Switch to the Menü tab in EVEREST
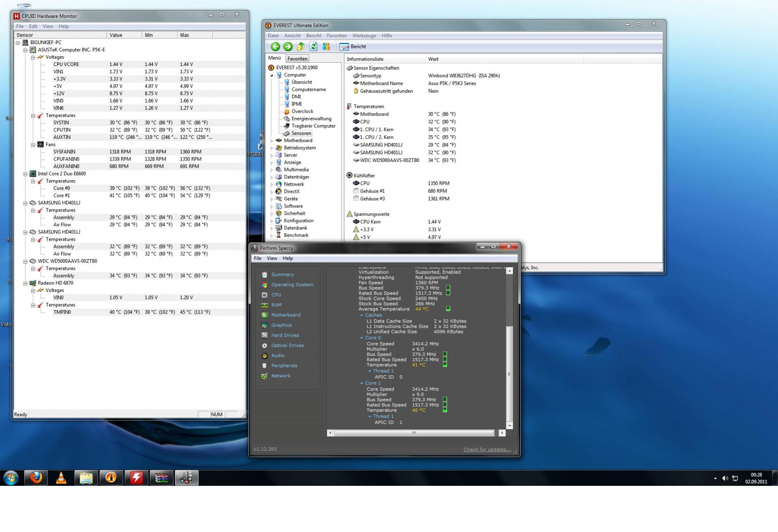Screen dimensions: 778x532 [274, 58]
